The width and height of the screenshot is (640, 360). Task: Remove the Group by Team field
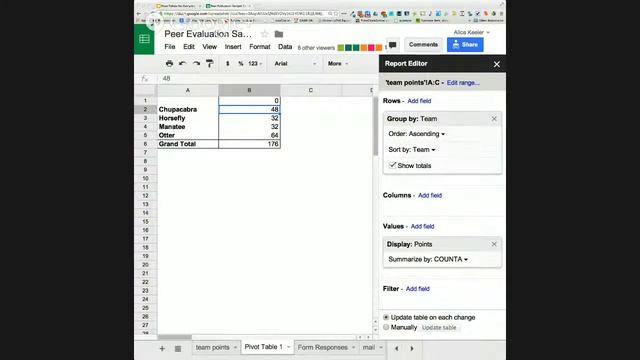coord(494,119)
